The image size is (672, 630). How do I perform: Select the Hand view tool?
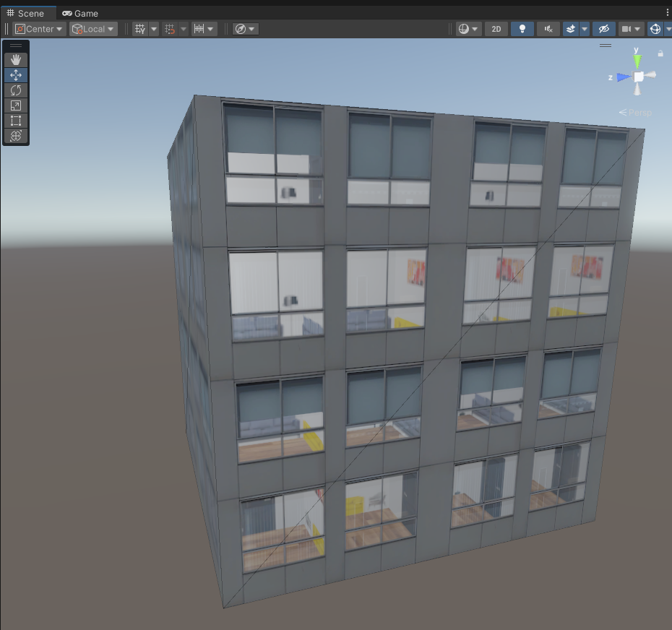pyautogui.click(x=16, y=60)
